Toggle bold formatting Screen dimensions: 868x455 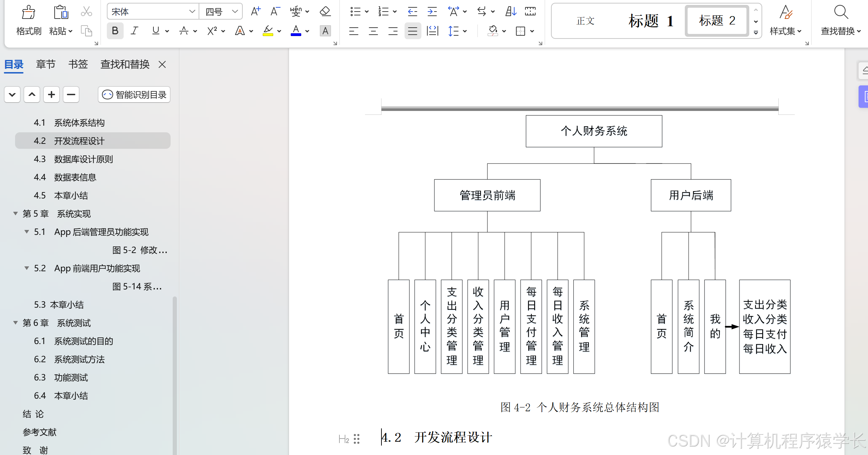tap(115, 31)
